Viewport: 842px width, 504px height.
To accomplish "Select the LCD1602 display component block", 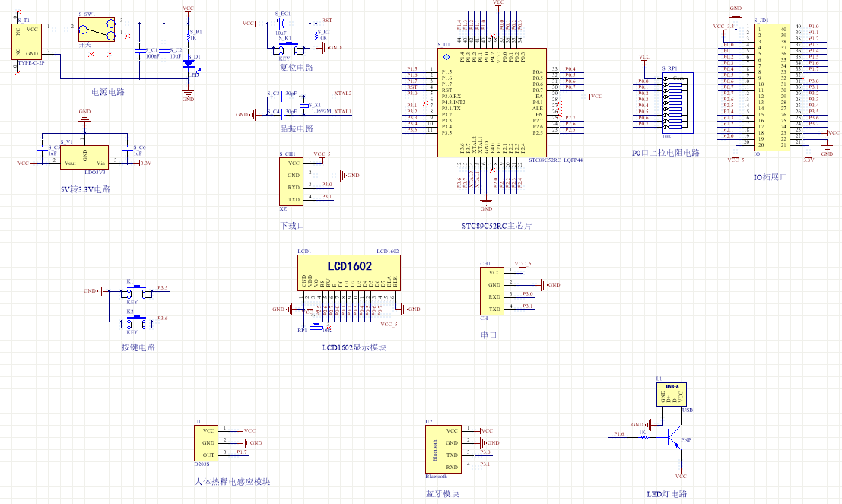I will (x=349, y=273).
